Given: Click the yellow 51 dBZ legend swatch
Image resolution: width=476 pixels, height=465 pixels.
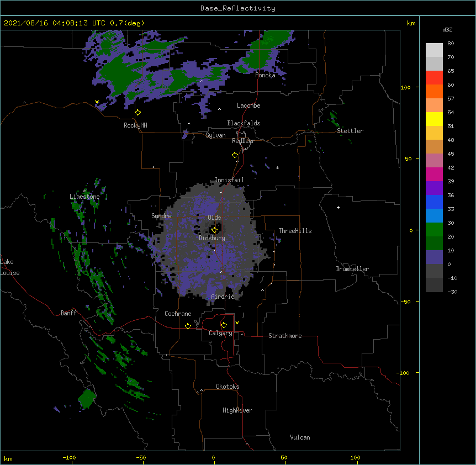Looking at the screenshot, I should coord(434,119).
